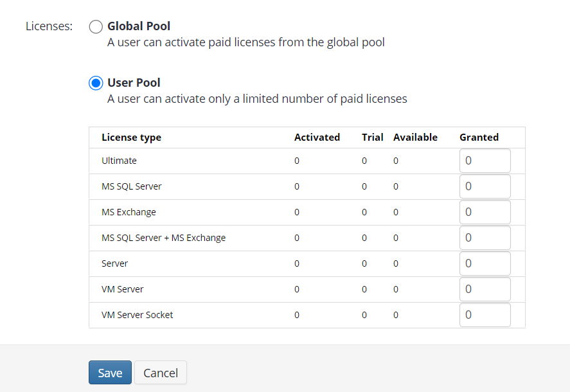The height and width of the screenshot is (392, 570).
Task: Select the Ultimate license type label
Action: pyautogui.click(x=119, y=160)
